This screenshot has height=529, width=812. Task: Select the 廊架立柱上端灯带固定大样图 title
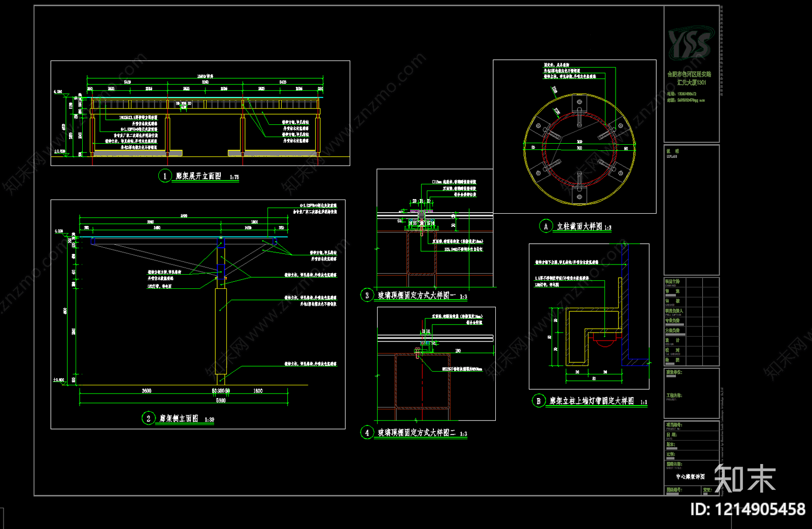point(592,401)
